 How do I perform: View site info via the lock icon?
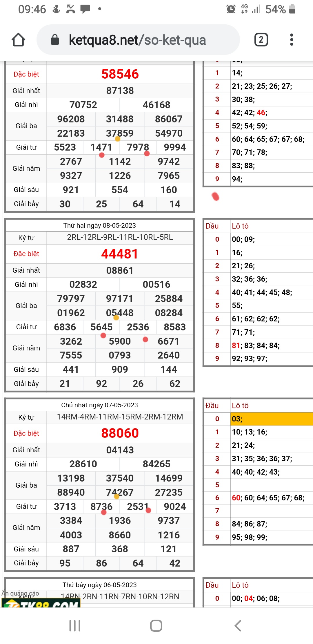(x=55, y=40)
